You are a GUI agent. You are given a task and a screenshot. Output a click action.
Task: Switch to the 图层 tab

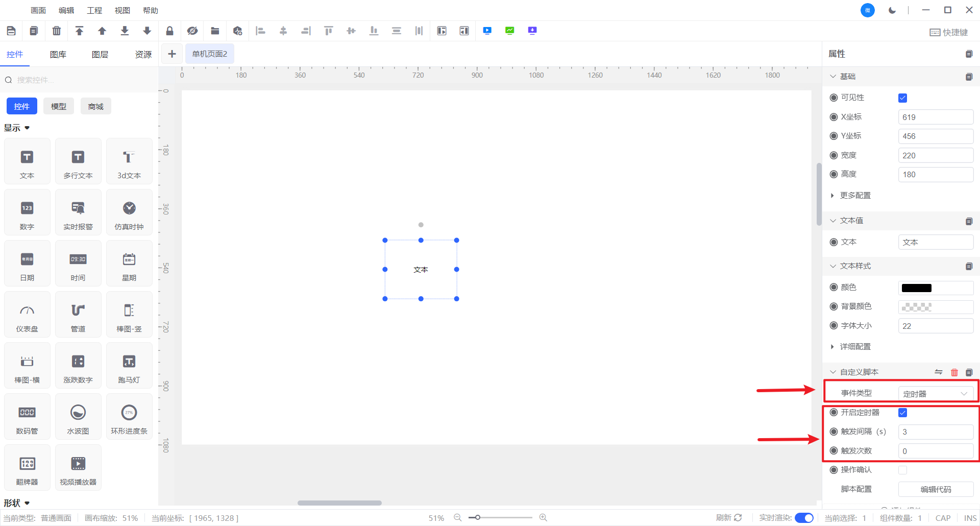pos(100,55)
